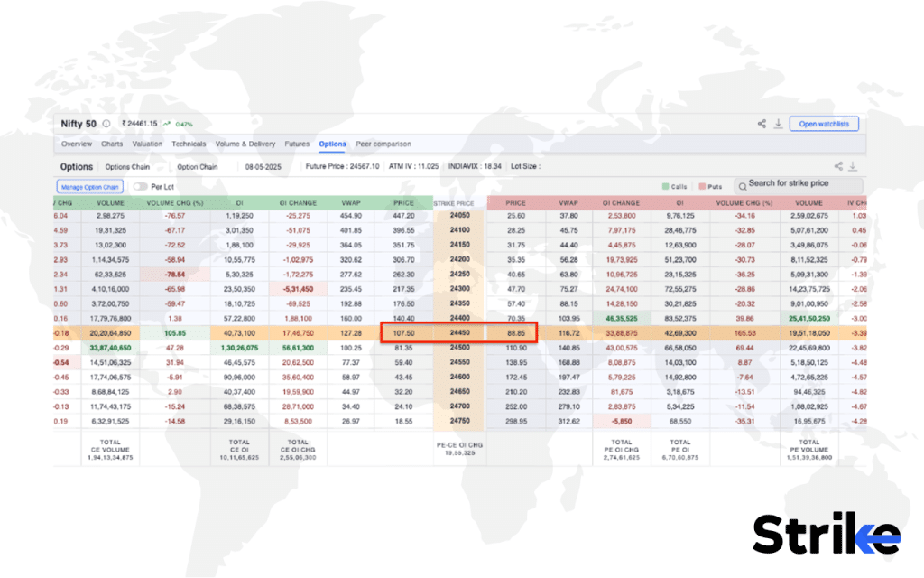Click the PE-CE OI CHG total cell
Viewport: 924px width, 578px height.
tap(459, 449)
